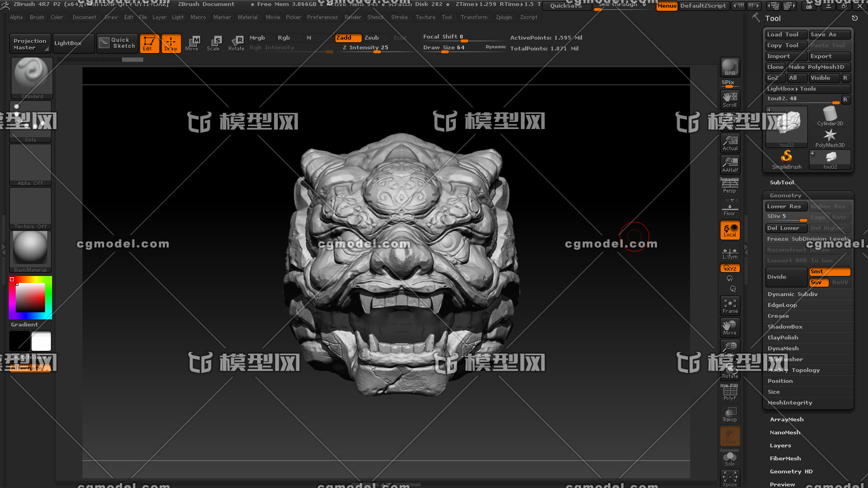Open the Material menu
Screen dimensions: 868x488
click(x=247, y=17)
